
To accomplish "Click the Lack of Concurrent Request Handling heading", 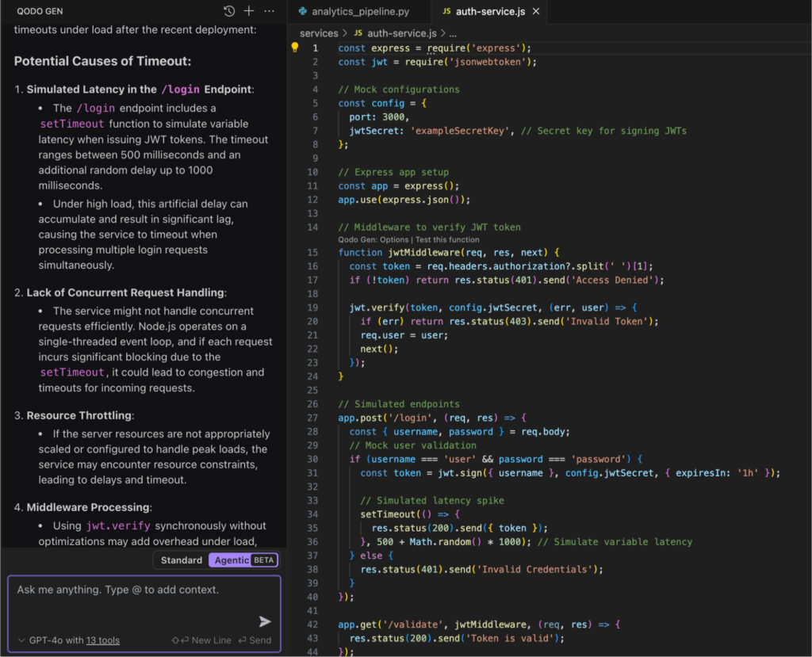I will pos(125,292).
